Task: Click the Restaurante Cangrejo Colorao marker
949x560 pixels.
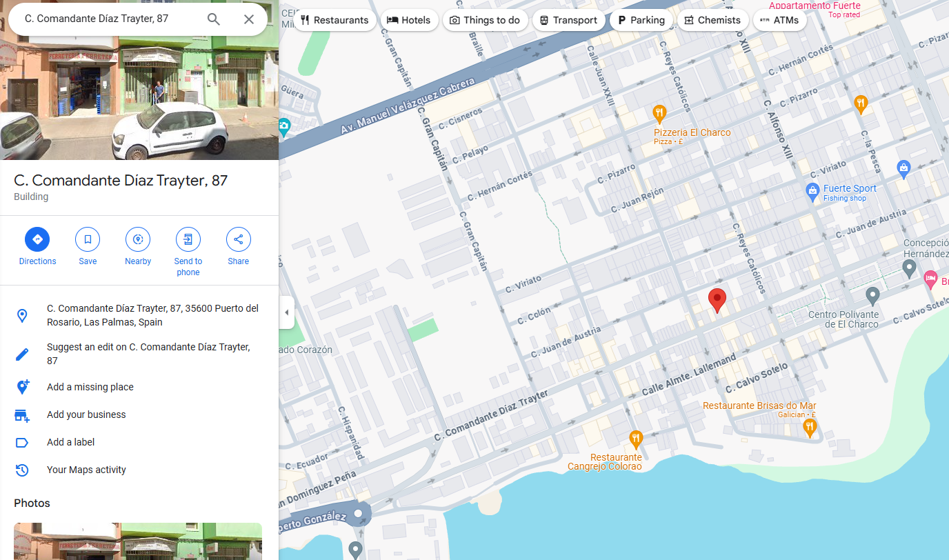Action: tap(636, 439)
